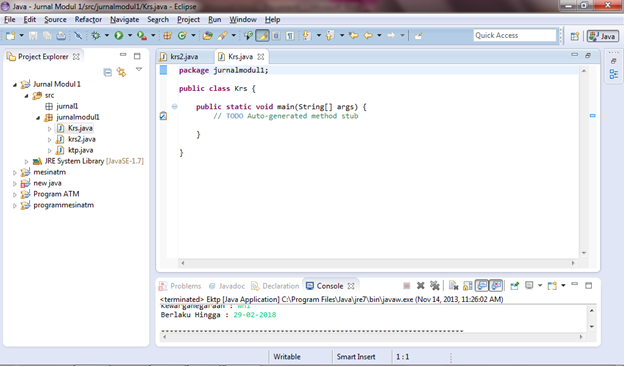The width and height of the screenshot is (625, 367).
Task: Open the Open Console dropdown arrow
Action: [563, 285]
